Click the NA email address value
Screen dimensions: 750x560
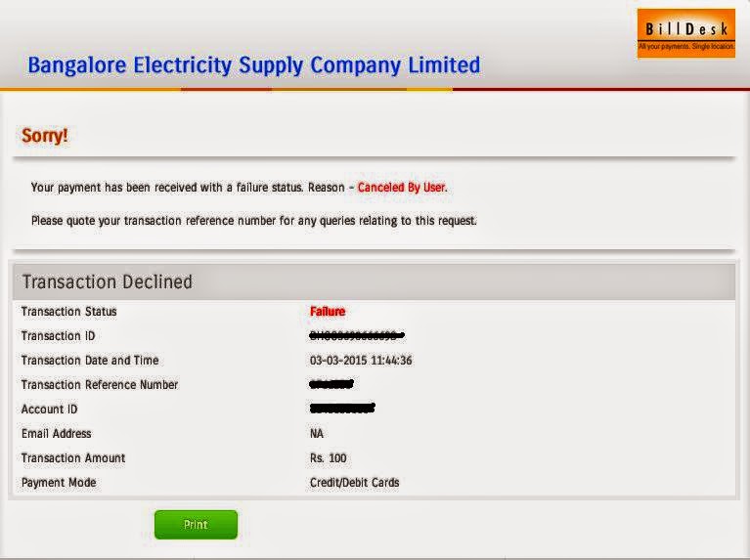point(318,434)
